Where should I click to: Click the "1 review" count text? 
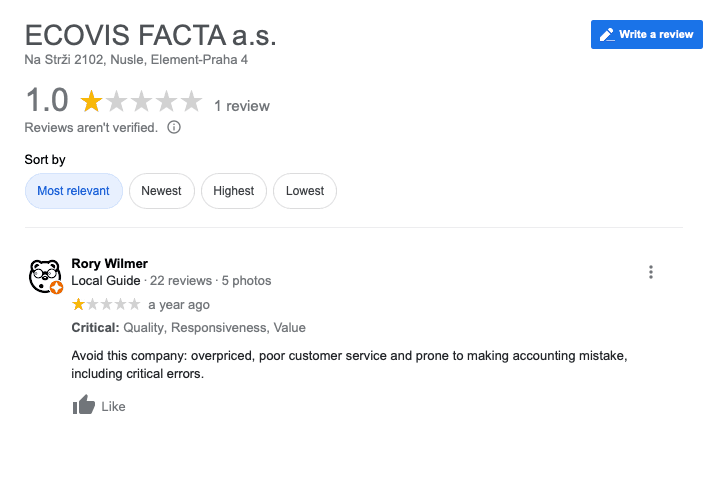point(242,106)
